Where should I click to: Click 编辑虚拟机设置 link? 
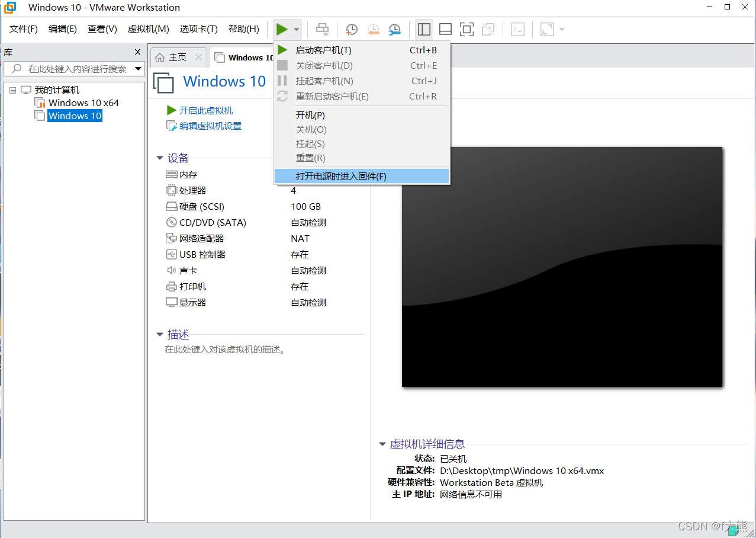(210, 126)
